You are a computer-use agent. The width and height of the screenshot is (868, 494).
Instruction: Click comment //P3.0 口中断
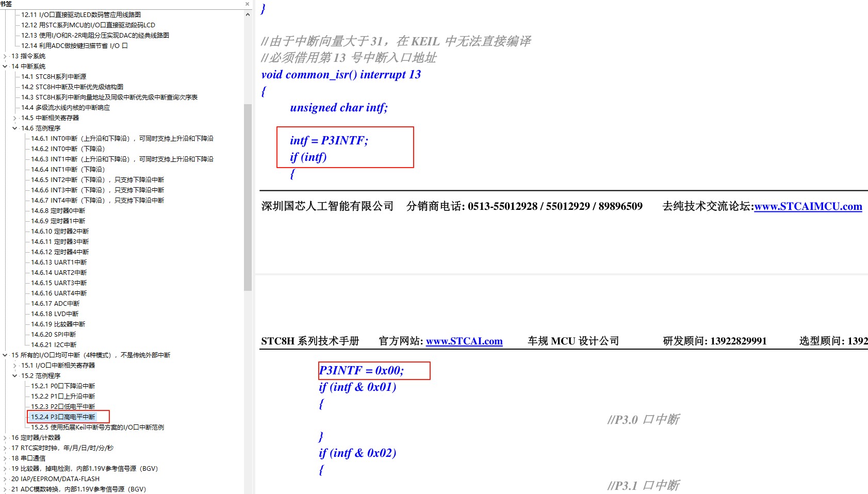644,420
